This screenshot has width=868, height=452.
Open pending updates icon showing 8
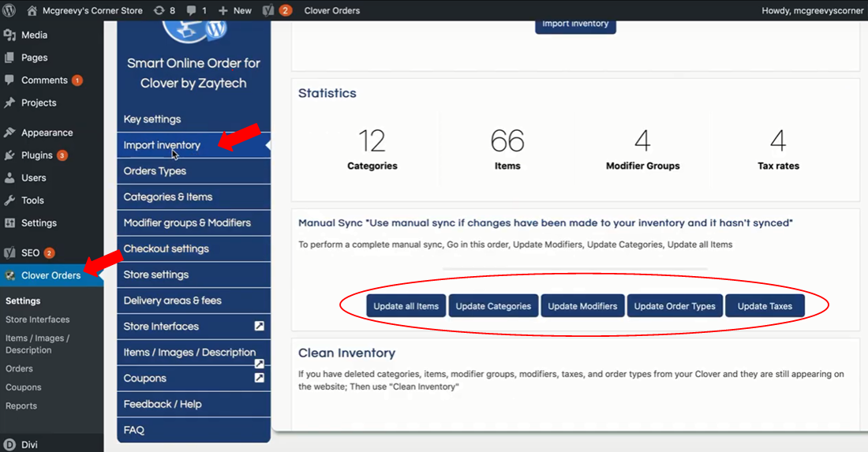[159, 10]
